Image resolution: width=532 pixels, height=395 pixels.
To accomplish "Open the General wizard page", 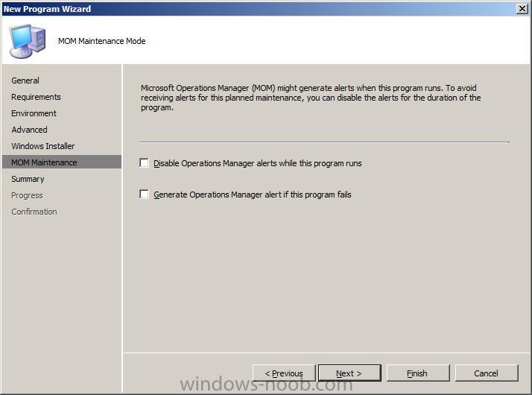I will click(25, 80).
